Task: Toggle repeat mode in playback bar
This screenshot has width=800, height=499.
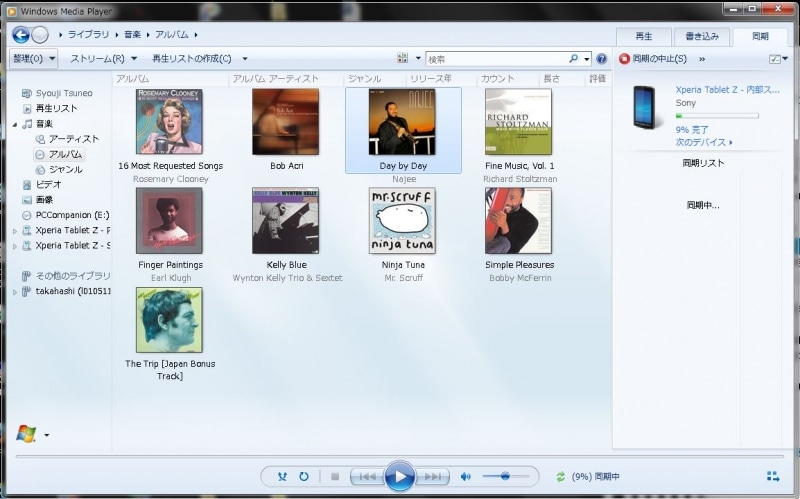Action: 303,477
